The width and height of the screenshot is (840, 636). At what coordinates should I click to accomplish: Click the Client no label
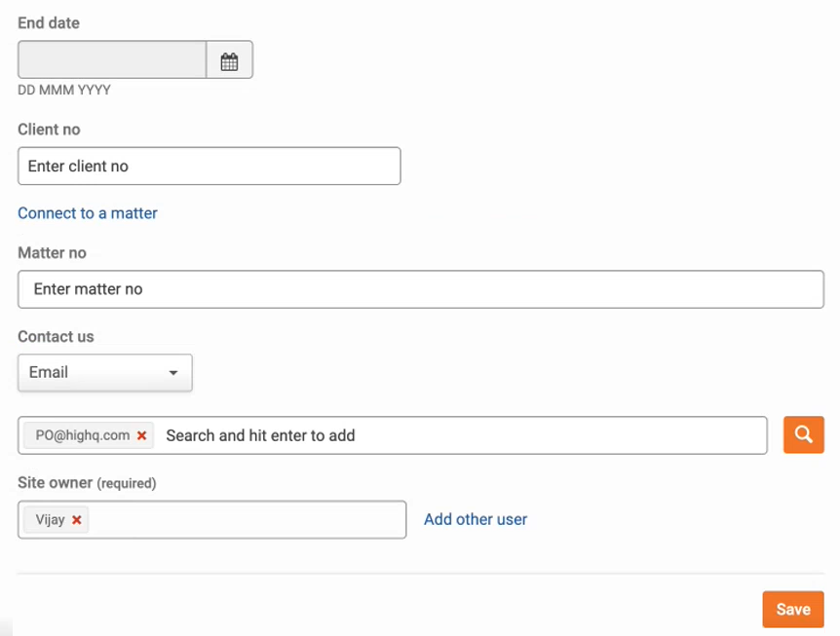[49, 130]
